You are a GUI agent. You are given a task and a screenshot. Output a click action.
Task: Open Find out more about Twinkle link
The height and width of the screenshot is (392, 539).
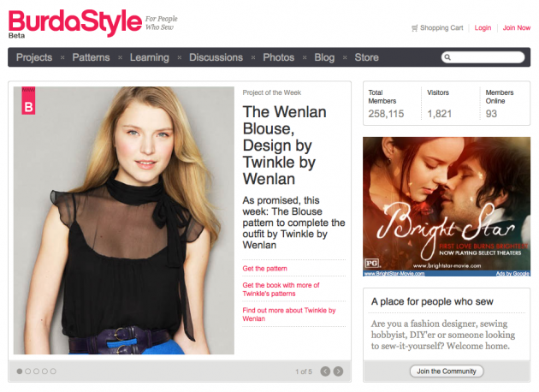(x=289, y=314)
